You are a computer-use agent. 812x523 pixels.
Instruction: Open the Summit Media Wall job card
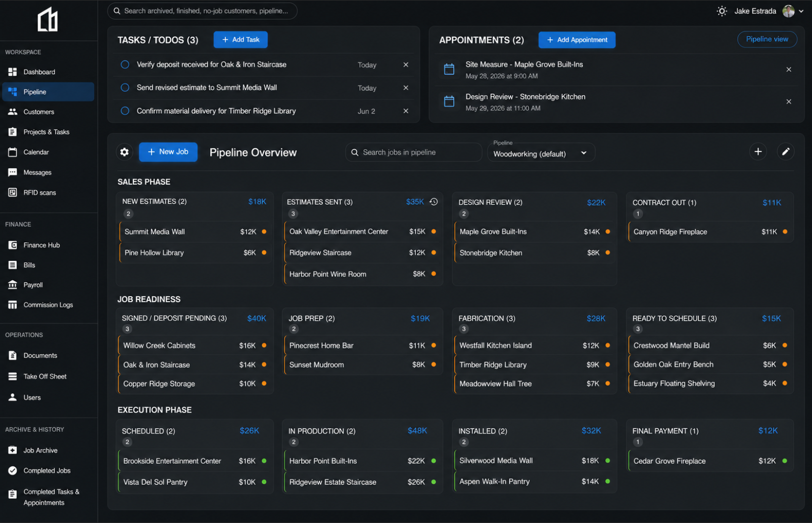[195, 232]
